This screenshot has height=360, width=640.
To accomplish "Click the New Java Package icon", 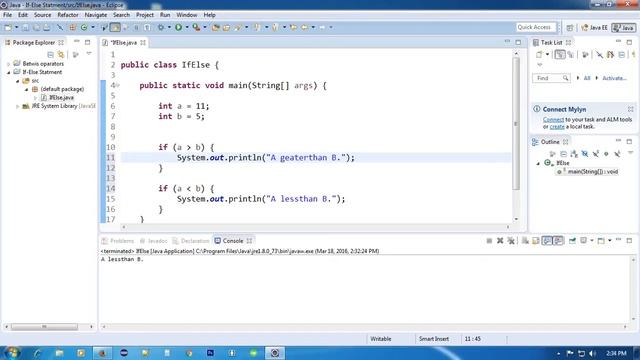I will pyautogui.click(x=73, y=27).
